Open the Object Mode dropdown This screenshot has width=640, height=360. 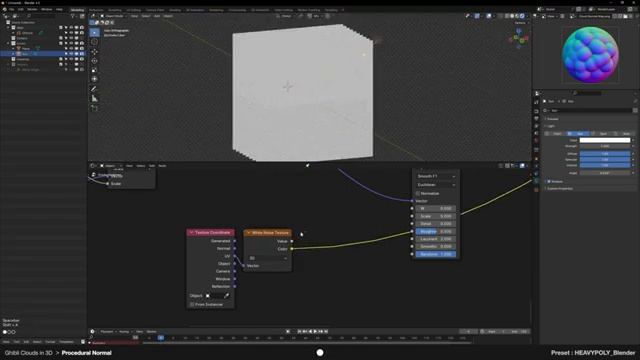113,16
